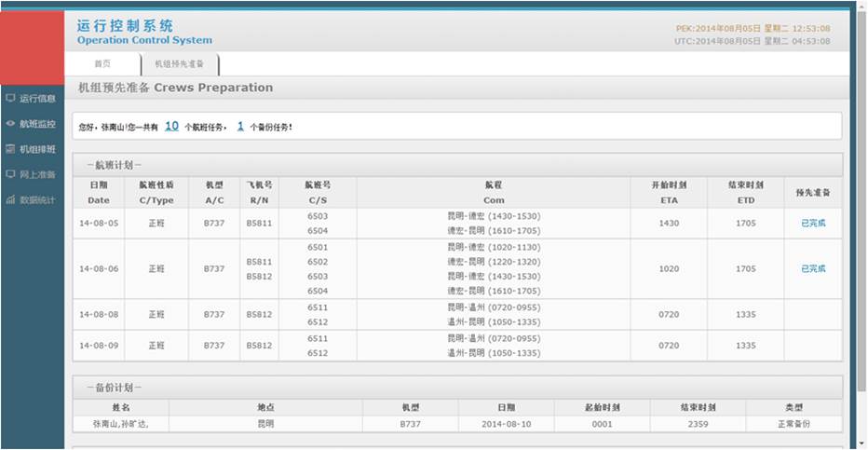Image resolution: width=868 pixels, height=450 pixels.
Task: Click ETD 1335 in 14-08-08 row
Action: 746,314
